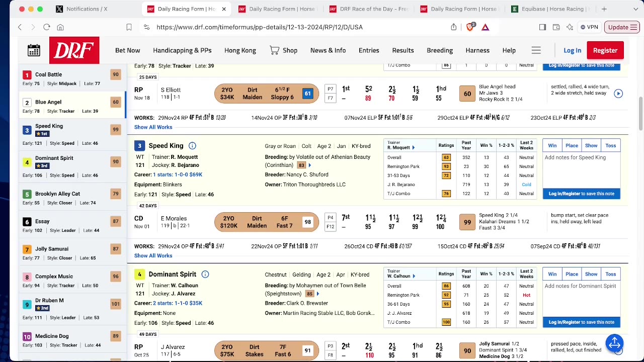This screenshot has height=362, width=644.
Task: Select Win for Dominant Spirit
Action: [552, 274]
